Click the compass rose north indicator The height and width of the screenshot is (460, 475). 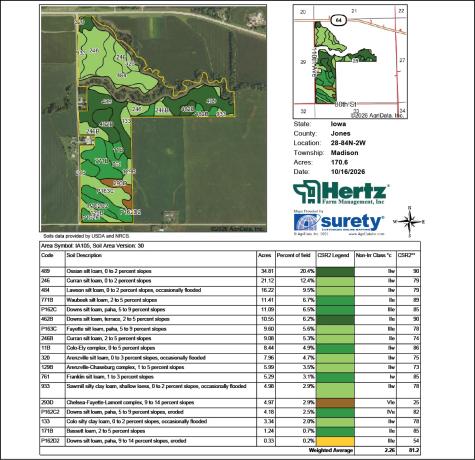[x=410, y=221]
